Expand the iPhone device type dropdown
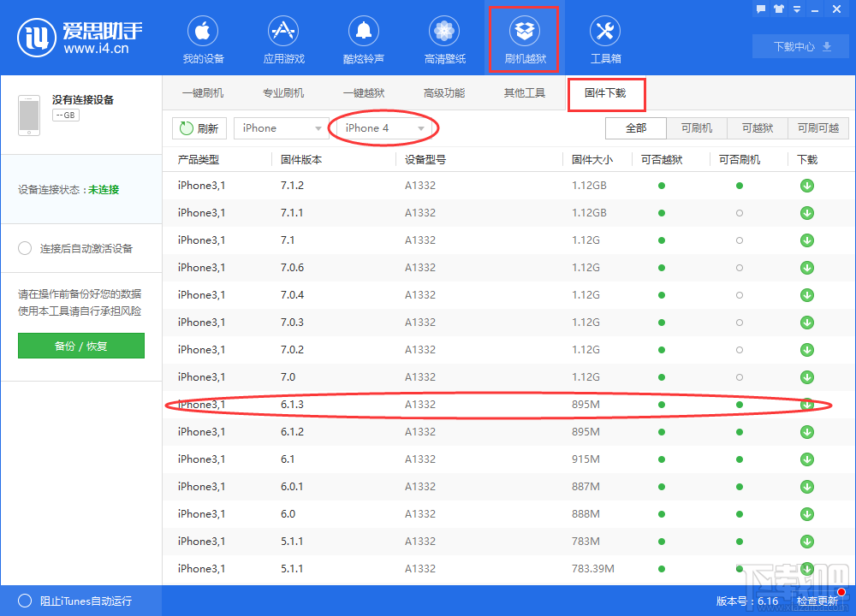This screenshot has height=616, width=856. click(x=282, y=128)
